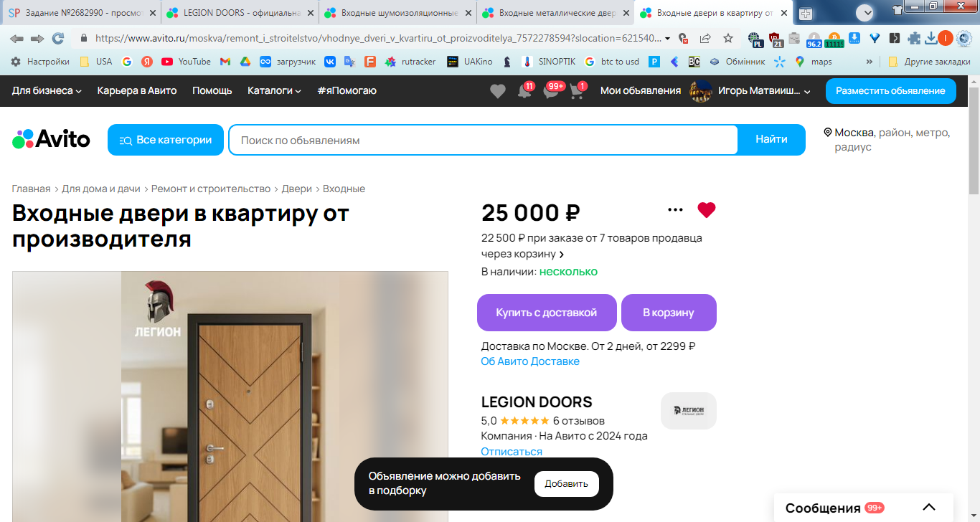The width and height of the screenshot is (980, 522).
Task: Expand the Для бизнеса dropdown
Action: pos(47,90)
